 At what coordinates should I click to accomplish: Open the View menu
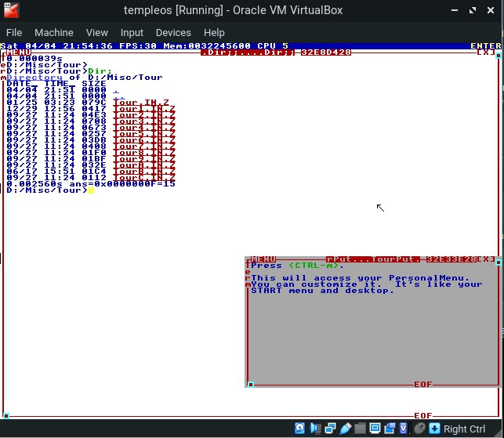tap(96, 32)
